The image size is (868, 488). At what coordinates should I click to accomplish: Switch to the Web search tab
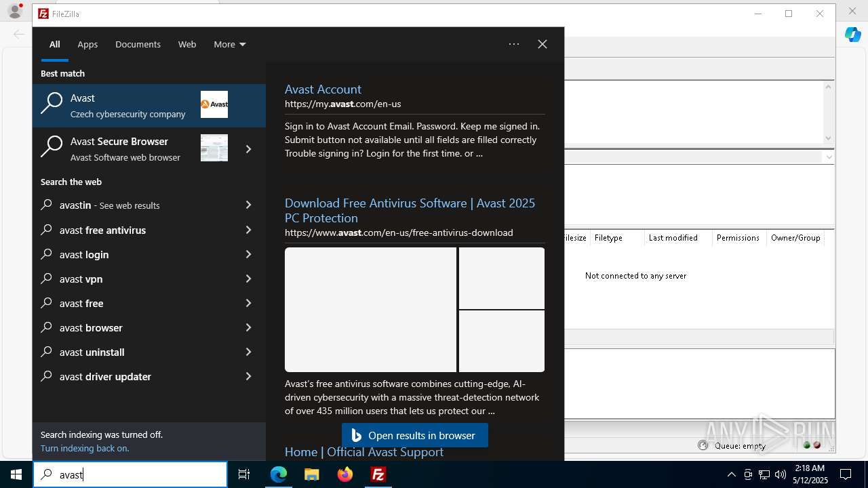click(187, 44)
